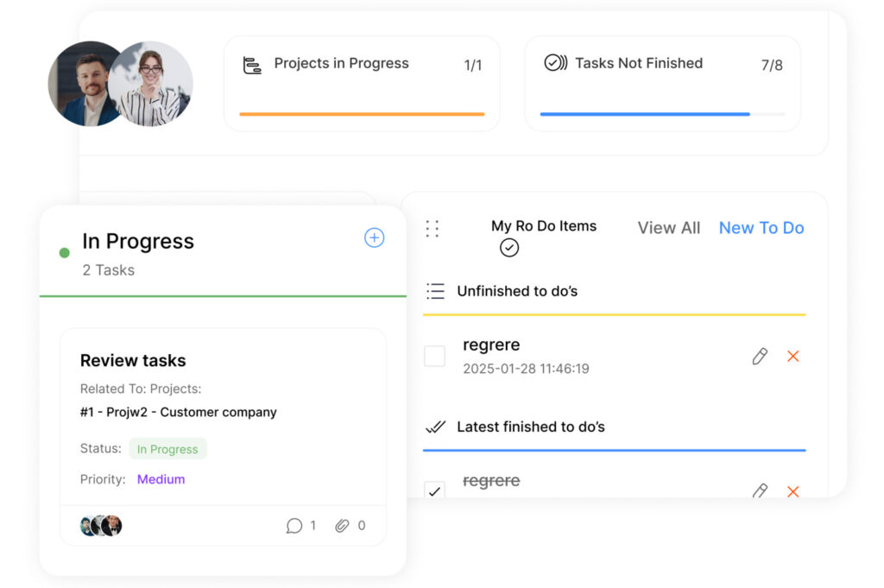
Task: Remove the finished regrere item with X icon
Action: (793, 491)
